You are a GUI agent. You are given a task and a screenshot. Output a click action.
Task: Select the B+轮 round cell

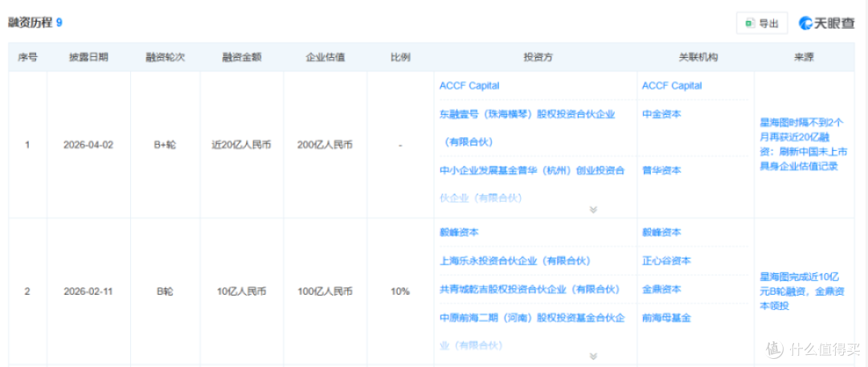click(x=165, y=145)
